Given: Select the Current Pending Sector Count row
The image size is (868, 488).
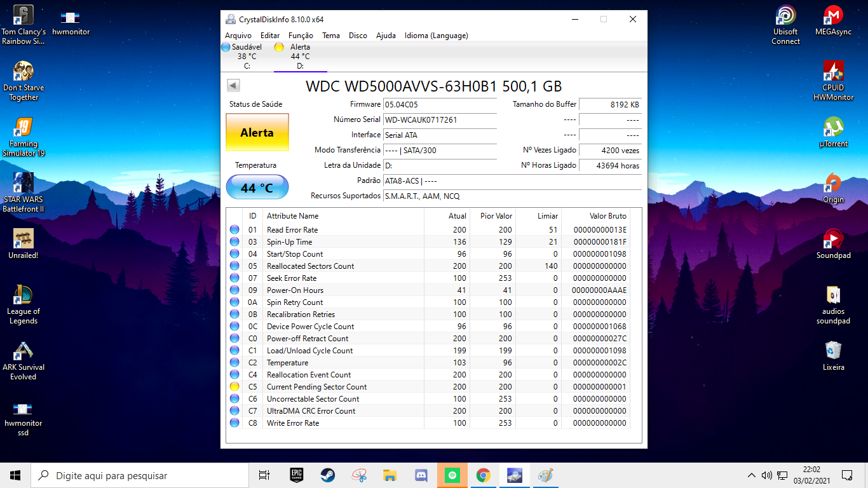Looking at the screenshot, I should point(428,386).
